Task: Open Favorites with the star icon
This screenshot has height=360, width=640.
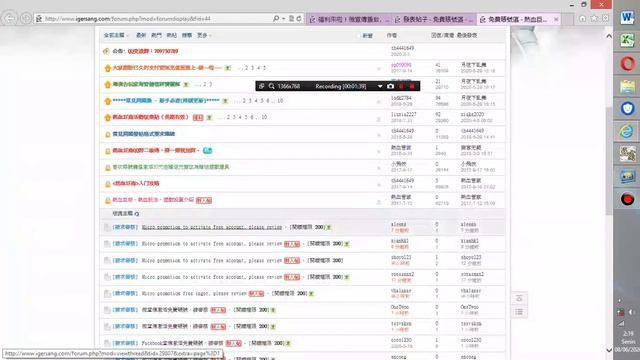Action: click(594, 19)
